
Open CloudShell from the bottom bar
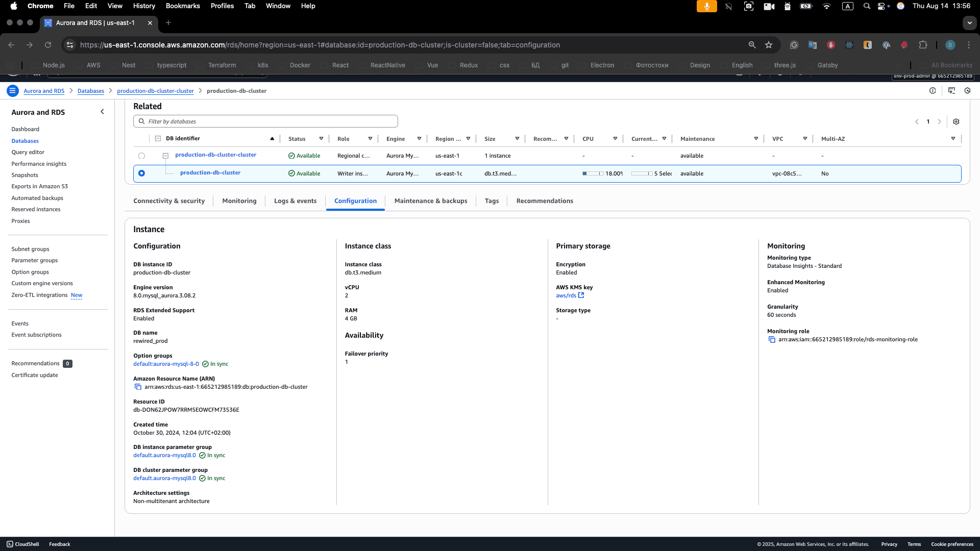click(22, 544)
